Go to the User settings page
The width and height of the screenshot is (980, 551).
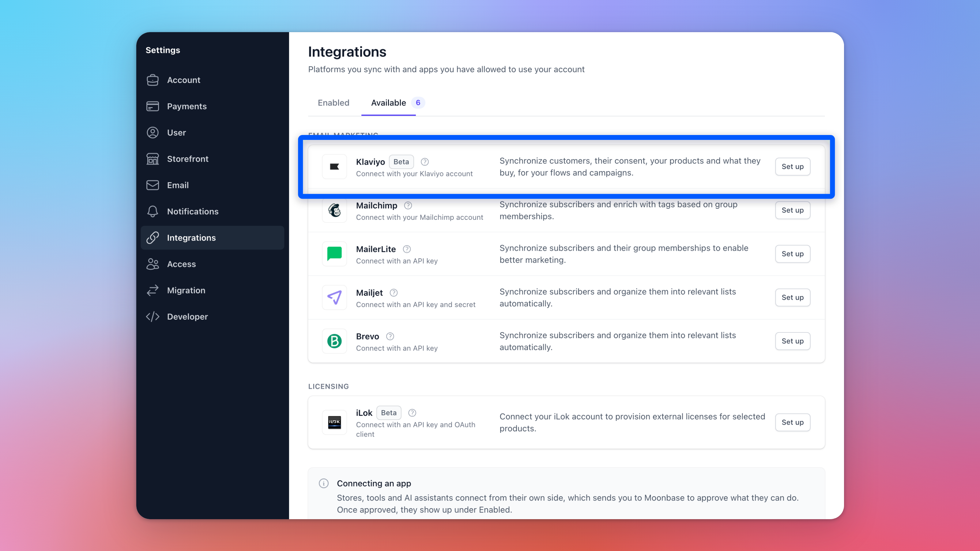click(212, 132)
